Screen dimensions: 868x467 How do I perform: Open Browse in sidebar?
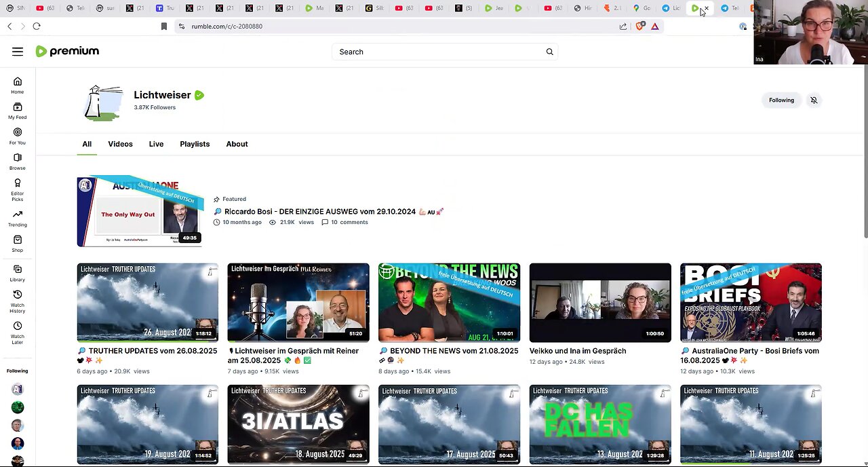click(18, 162)
